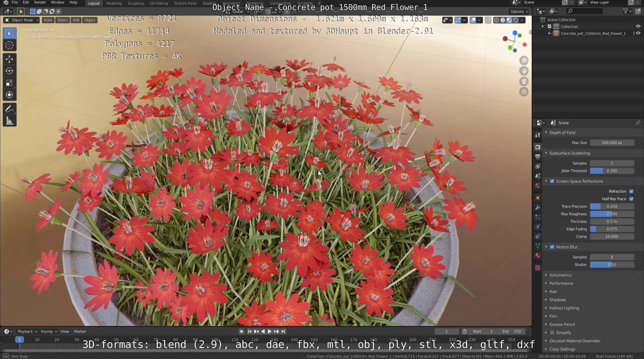The width and height of the screenshot is (644, 359).
Task: Open the Object properties tab
Action: pos(538,198)
